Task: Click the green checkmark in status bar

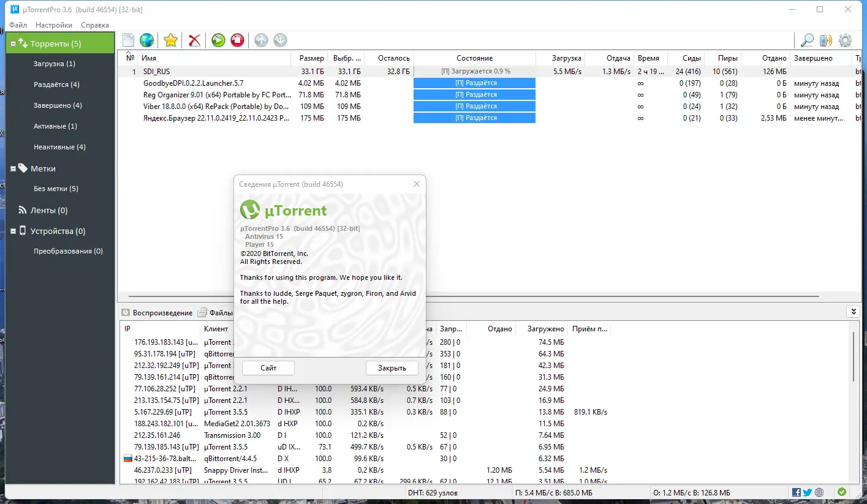Action: 842,491
